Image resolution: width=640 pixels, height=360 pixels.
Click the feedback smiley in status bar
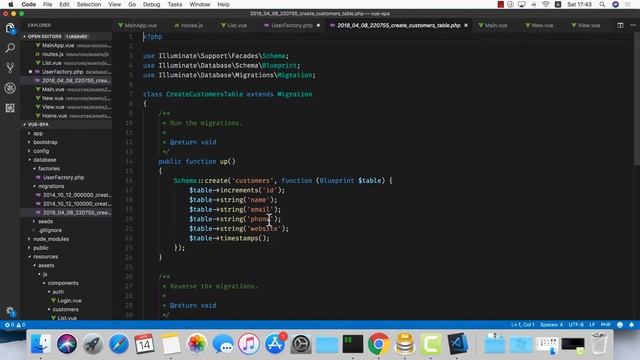[620, 325]
